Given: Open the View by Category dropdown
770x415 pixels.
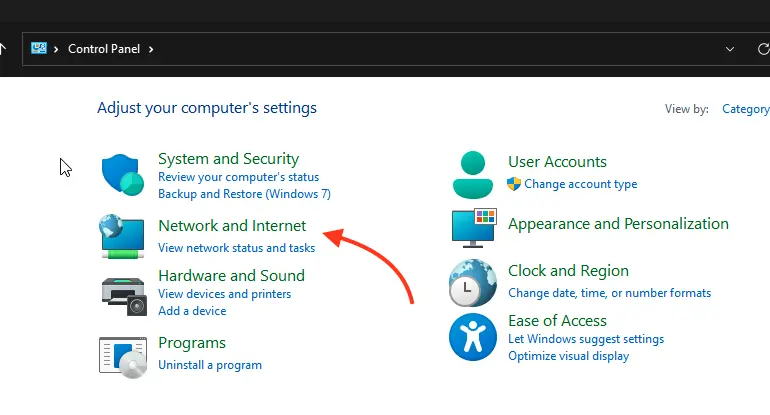Looking at the screenshot, I should pos(745,109).
